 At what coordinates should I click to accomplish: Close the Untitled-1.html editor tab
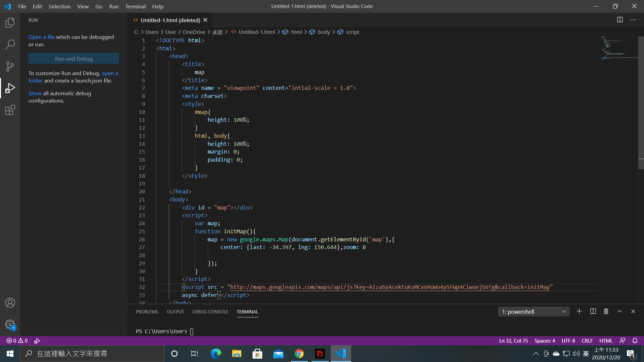pyautogui.click(x=205, y=20)
